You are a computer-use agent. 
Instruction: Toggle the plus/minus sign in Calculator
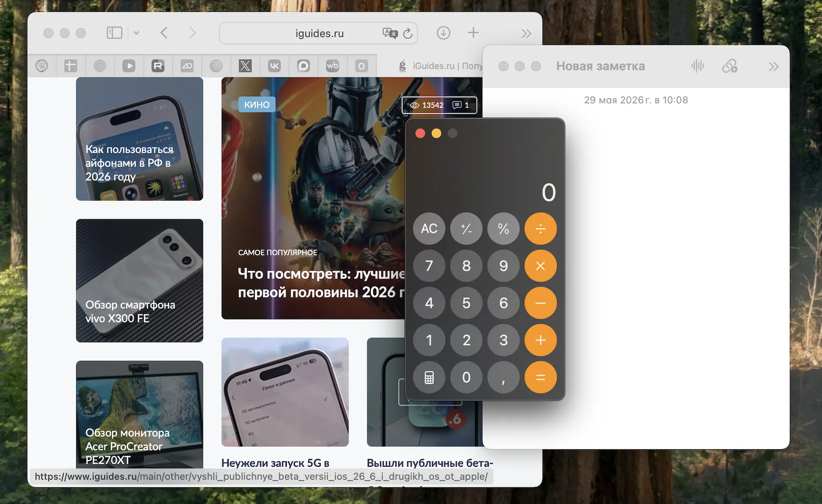pos(466,228)
